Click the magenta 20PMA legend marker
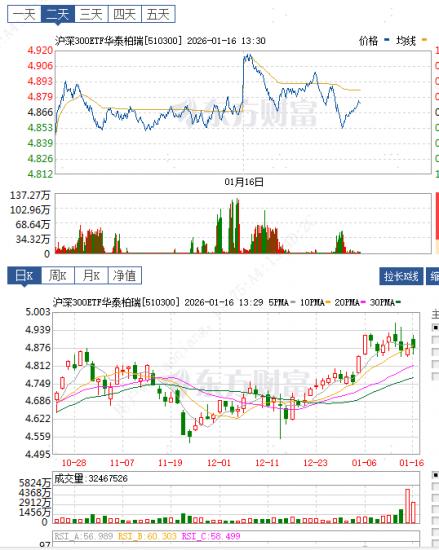Viewport: 439px width, 550px height. tap(363, 302)
